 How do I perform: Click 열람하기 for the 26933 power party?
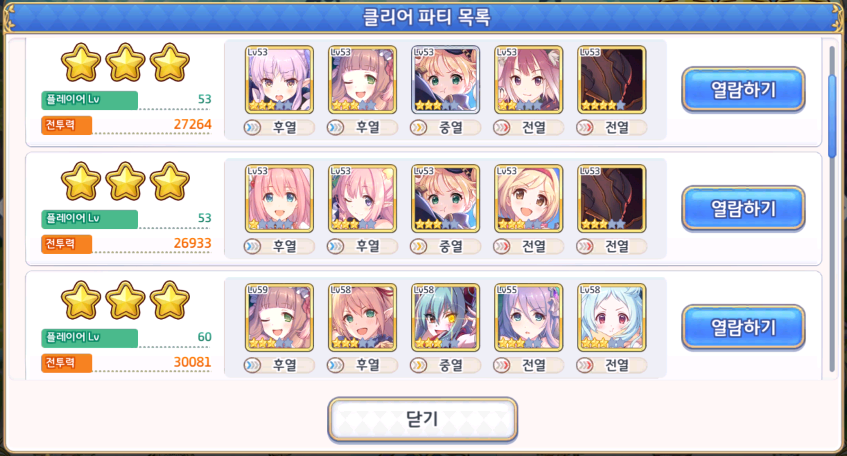(x=743, y=208)
